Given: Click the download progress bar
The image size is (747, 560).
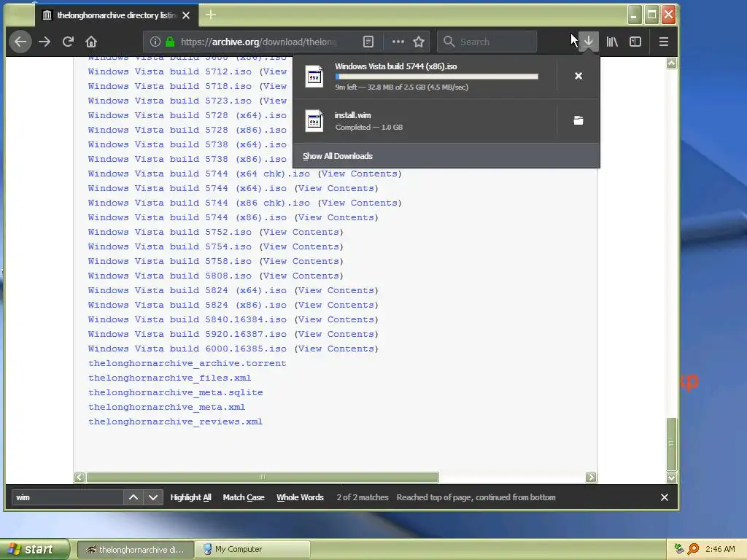Looking at the screenshot, I should point(436,76).
